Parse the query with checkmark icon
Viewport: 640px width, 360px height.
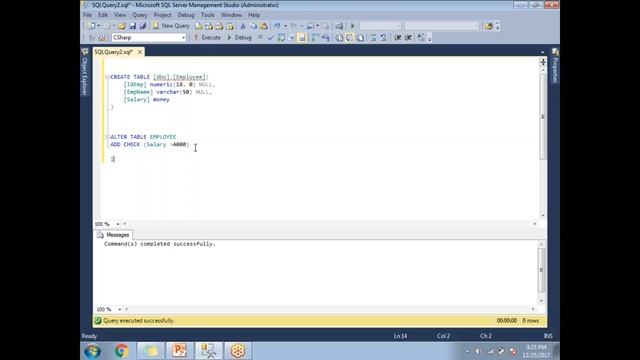(x=270, y=38)
